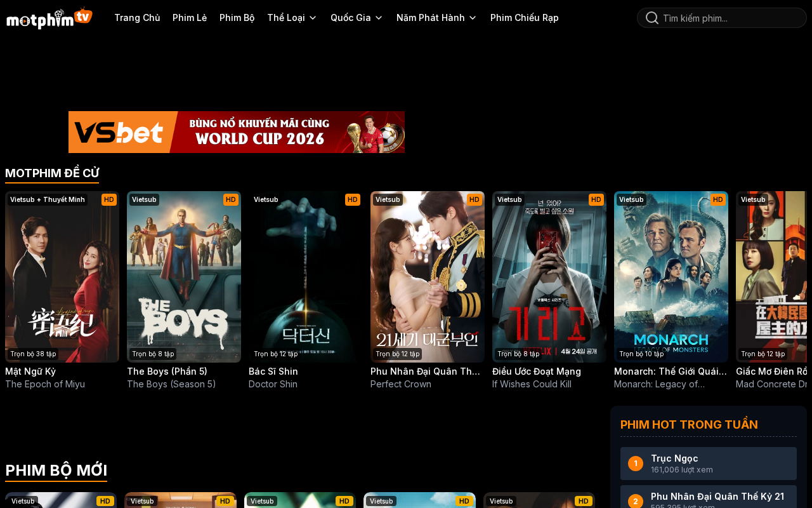The width and height of the screenshot is (812, 508).
Task: Click the Monarch: Thế Giới Quái title
Action: coord(671,371)
